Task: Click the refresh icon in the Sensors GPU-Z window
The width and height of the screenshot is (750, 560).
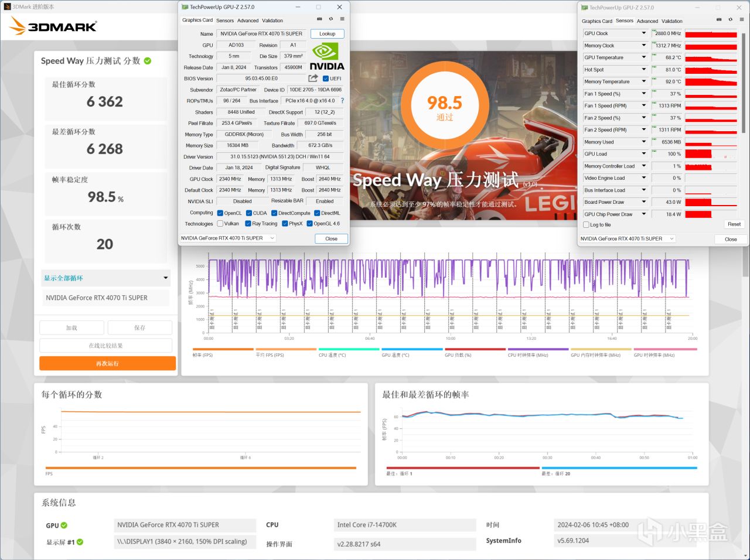Action: coord(730,20)
